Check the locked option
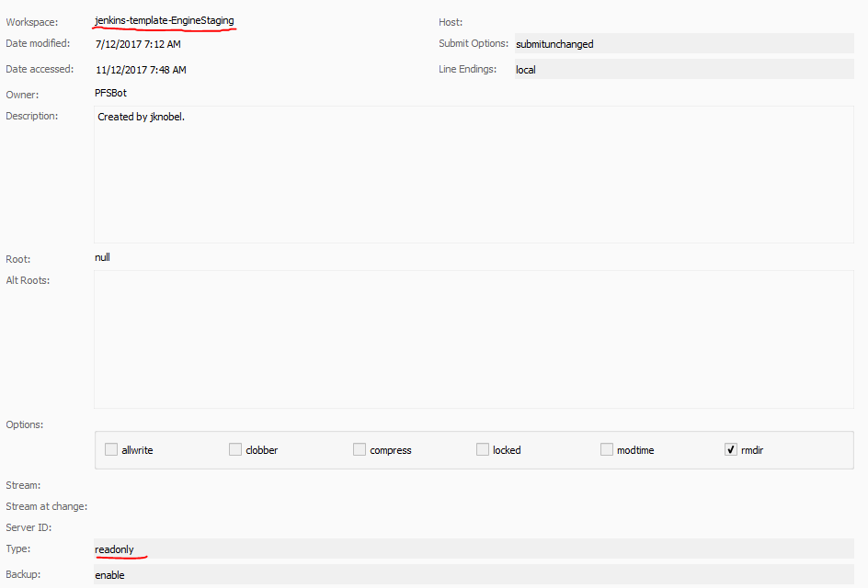868x588 pixels. click(483, 449)
